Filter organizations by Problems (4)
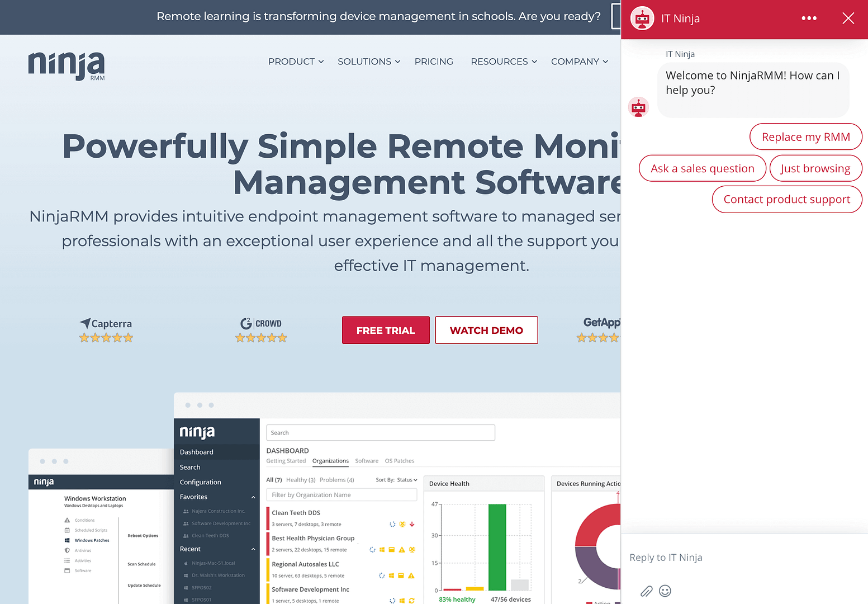Viewport: 868px width, 604px height. (336, 480)
